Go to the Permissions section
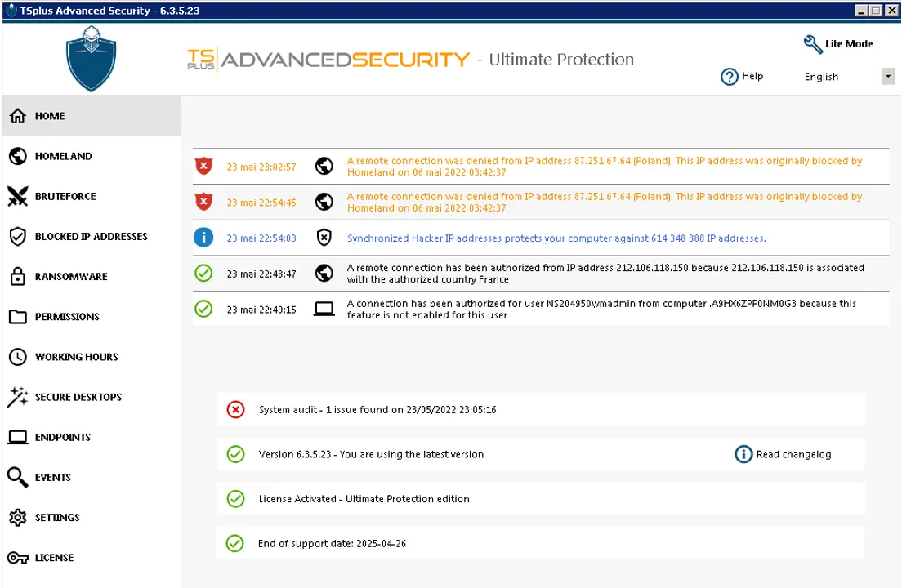 click(x=67, y=317)
